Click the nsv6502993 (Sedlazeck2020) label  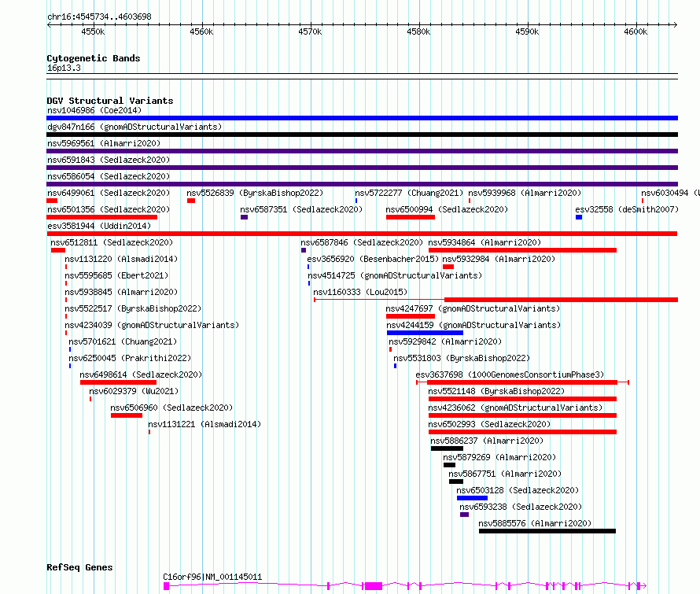[489, 424]
